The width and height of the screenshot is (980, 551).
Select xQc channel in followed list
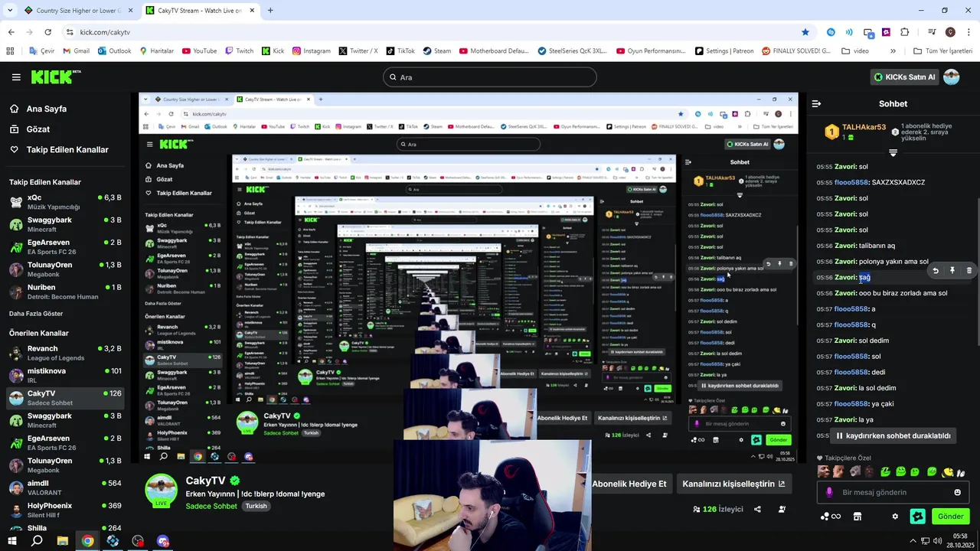(64, 202)
